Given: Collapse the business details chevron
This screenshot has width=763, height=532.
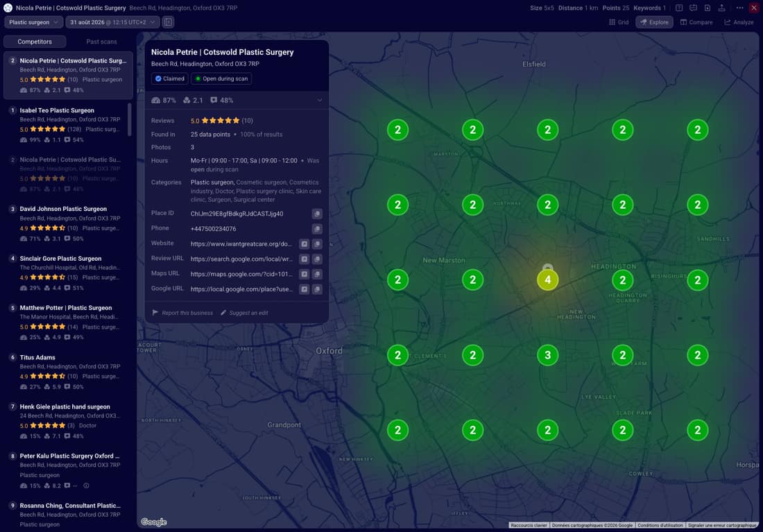Looking at the screenshot, I should pyautogui.click(x=320, y=101).
